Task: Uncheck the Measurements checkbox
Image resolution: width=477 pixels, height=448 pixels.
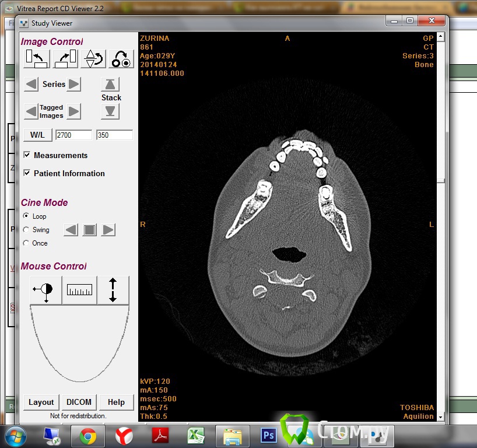Action: click(x=27, y=155)
